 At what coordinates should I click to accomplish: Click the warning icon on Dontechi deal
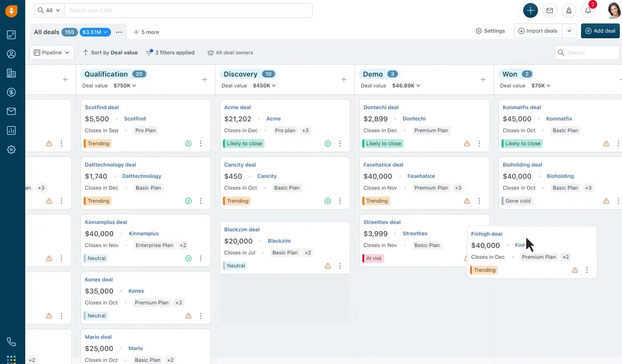(467, 144)
